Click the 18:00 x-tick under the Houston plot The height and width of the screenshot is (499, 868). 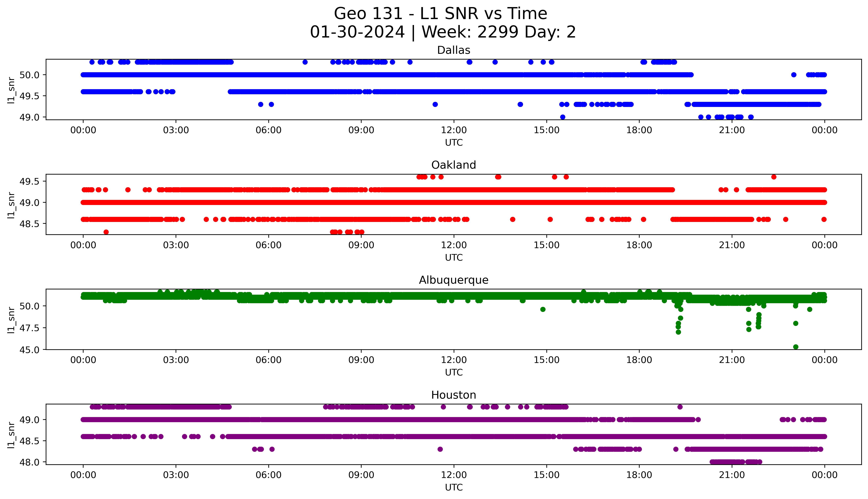point(639,475)
